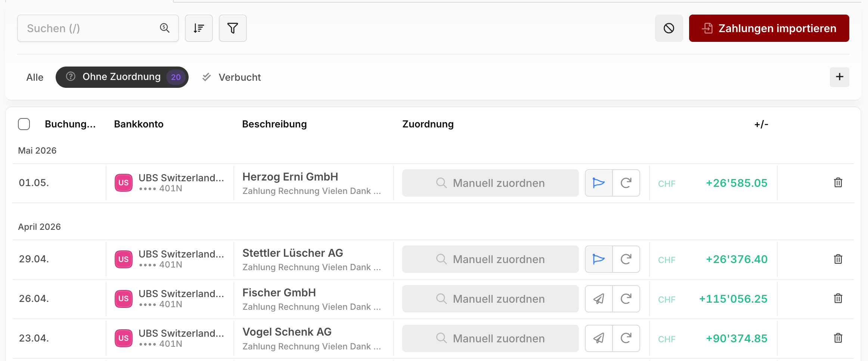Click the blue flag icon for Herzog Erni GmbH
Image resolution: width=868 pixels, height=361 pixels.
pos(599,183)
